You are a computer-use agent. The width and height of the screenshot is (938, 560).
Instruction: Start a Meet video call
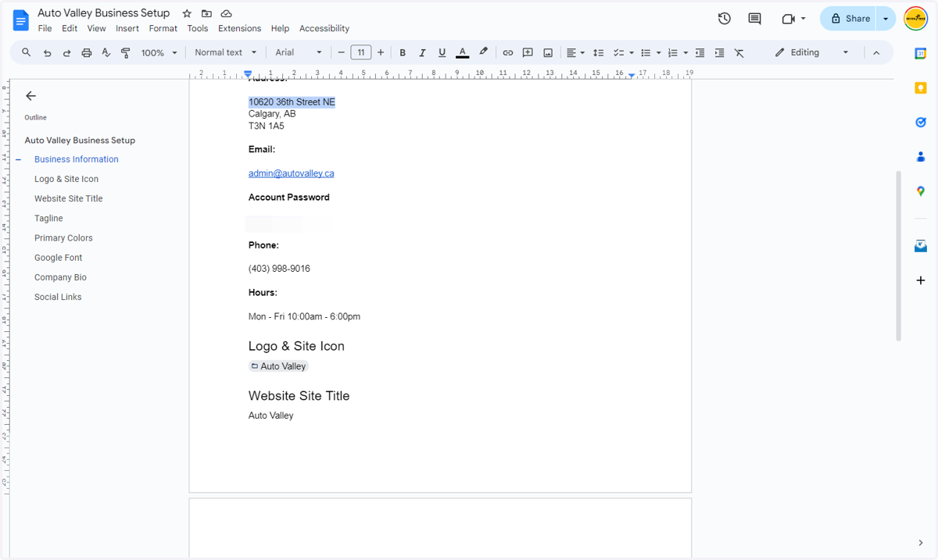click(x=788, y=19)
